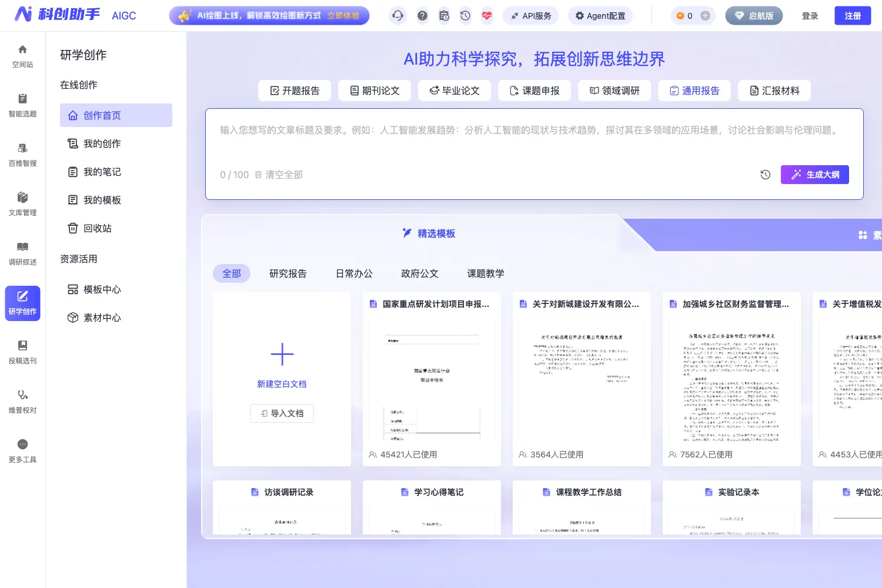Select the 毕业论文 type
Image resolution: width=882 pixels, height=588 pixels.
(x=455, y=91)
